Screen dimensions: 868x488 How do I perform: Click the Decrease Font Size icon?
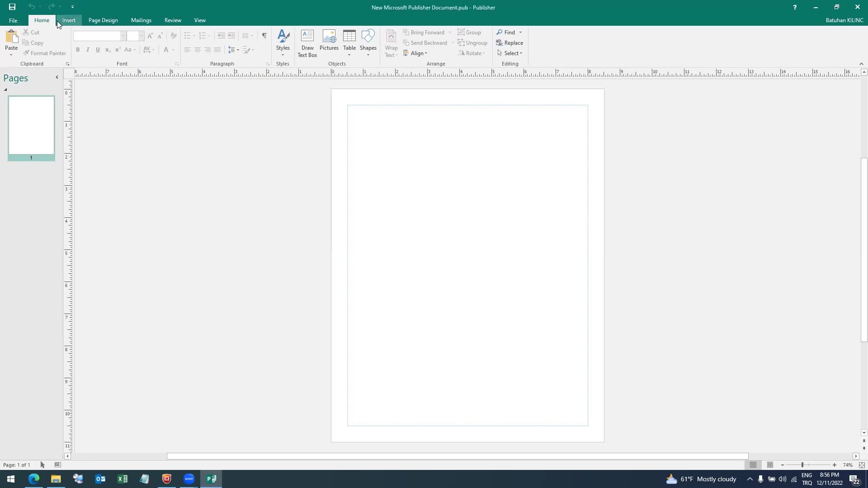(x=160, y=36)
